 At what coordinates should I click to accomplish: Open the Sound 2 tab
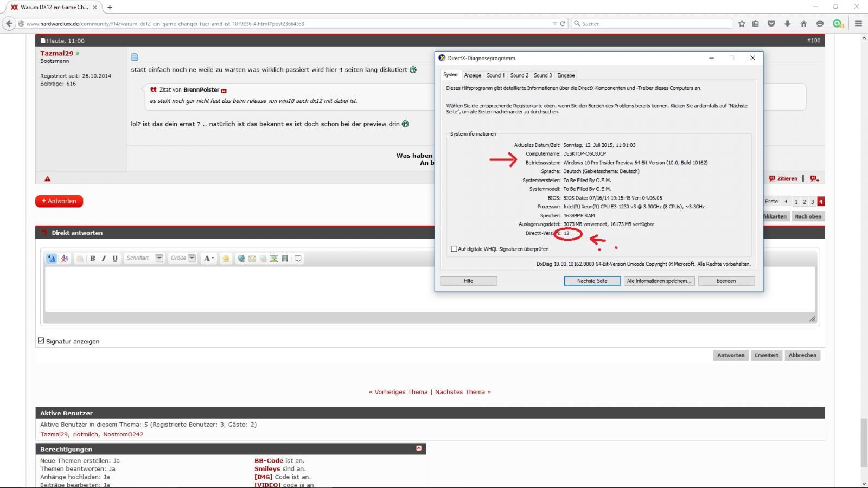coord(519,75)
